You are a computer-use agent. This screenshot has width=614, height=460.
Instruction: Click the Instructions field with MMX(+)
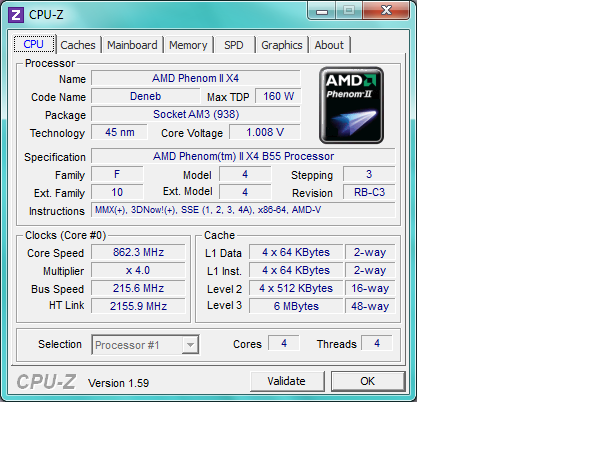[x=243, y=210]
